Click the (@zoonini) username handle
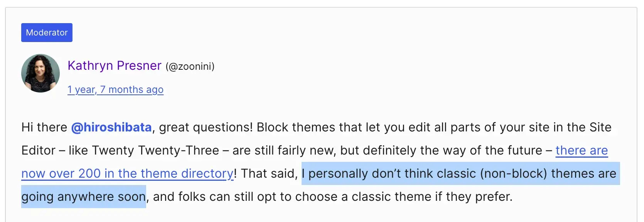644x222 pixels. (x=190, y=66)
